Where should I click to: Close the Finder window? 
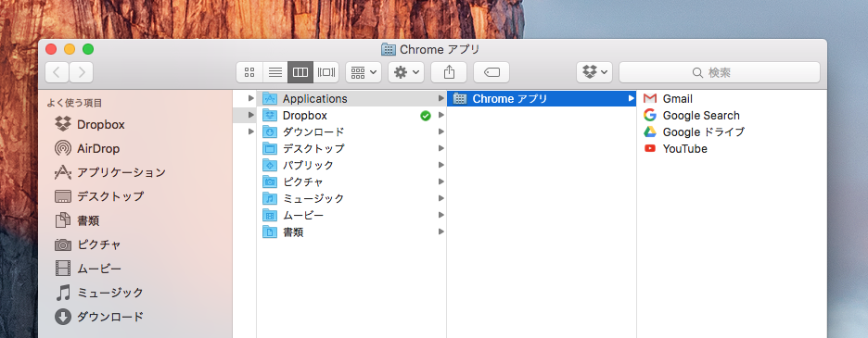[x=51, y=49]
